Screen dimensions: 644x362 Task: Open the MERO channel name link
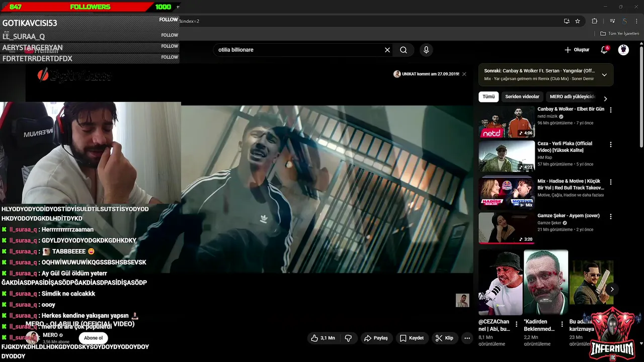click(x=50, y=335)
